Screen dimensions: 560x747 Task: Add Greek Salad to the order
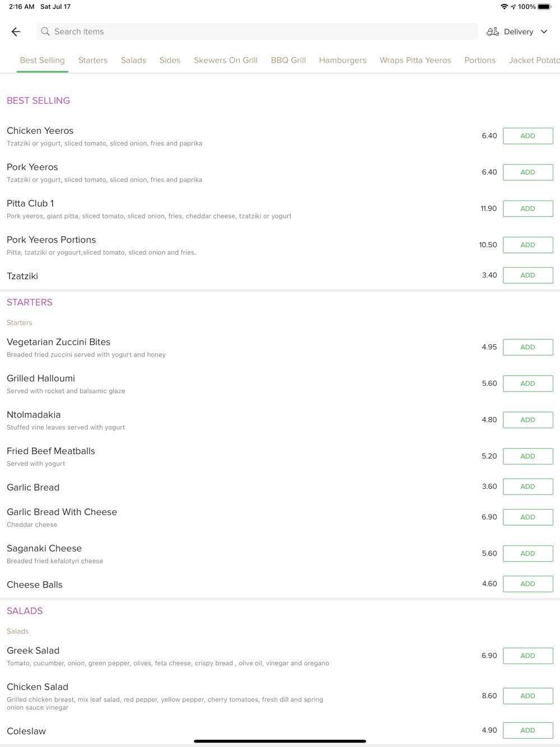coord(528,656)
